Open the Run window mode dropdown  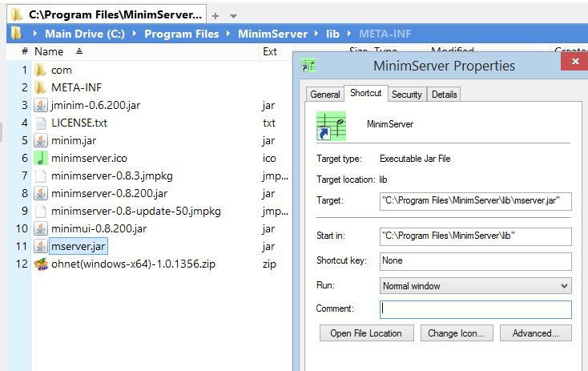point(564,286)
